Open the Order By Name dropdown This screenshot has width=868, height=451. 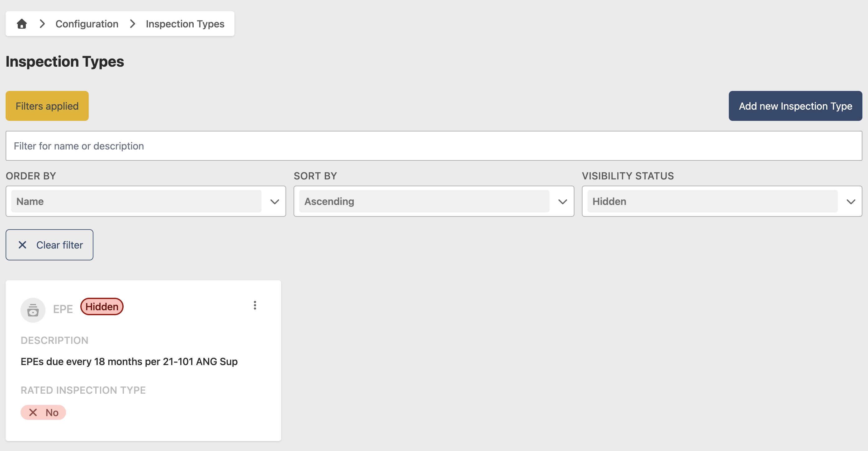[x=146, y=201]
